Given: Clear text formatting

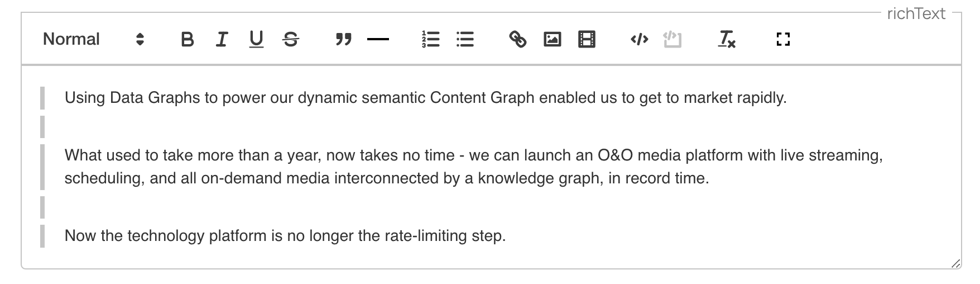Looking at the screenshot, I should (726, 39).
